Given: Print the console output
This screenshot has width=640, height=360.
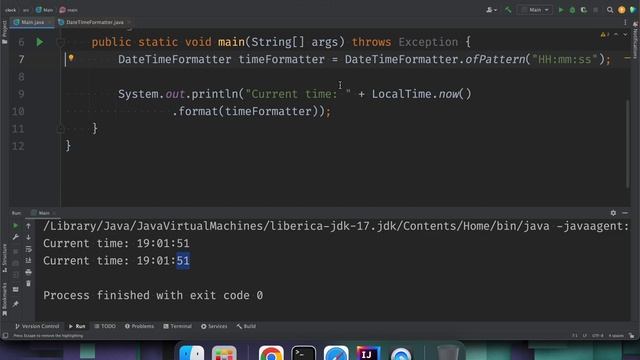Looking at the screenshot, I should (29, 272).
